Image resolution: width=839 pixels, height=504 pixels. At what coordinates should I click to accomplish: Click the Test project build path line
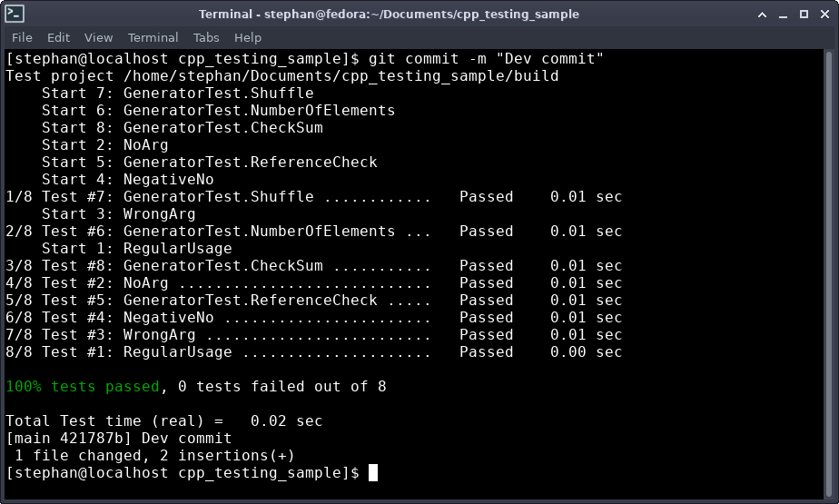(x=281, y=76)
